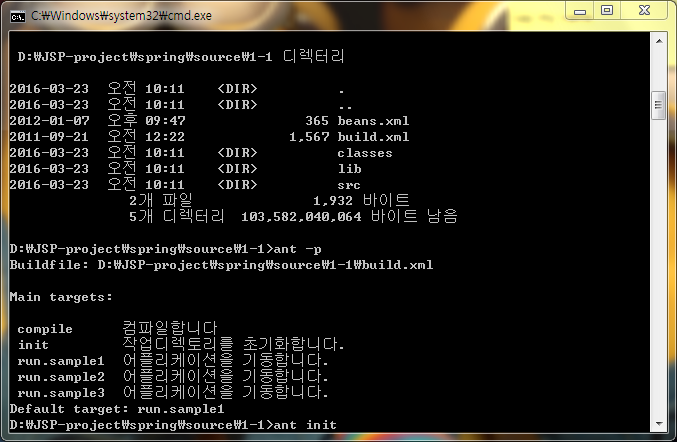The height and width of the screenshot is (442, 677).
Task: Click the lib directory name
Action: (349, 169)
